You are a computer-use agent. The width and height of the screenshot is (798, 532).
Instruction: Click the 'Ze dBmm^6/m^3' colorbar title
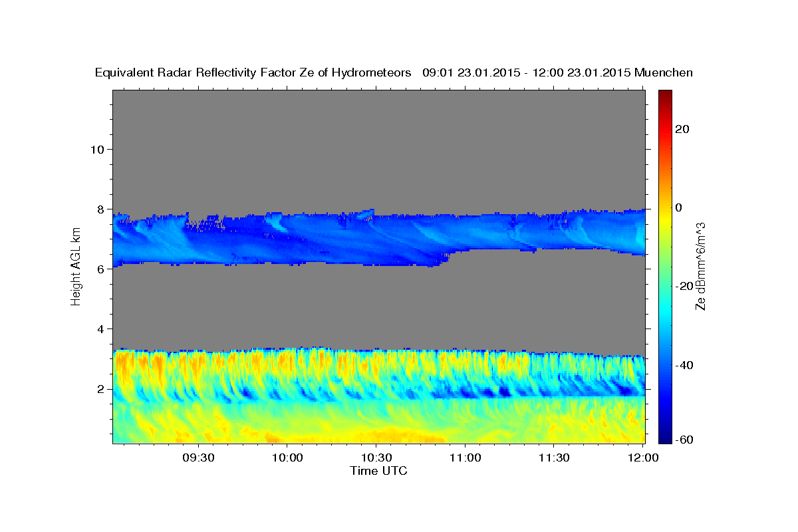[700, 267]
